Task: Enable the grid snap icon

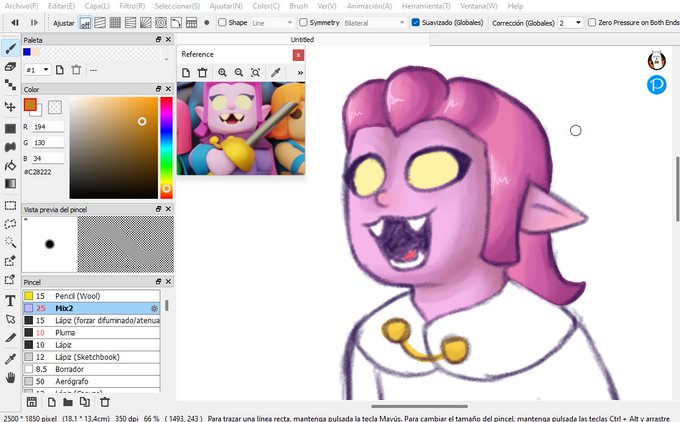Action: pos(115,23)
